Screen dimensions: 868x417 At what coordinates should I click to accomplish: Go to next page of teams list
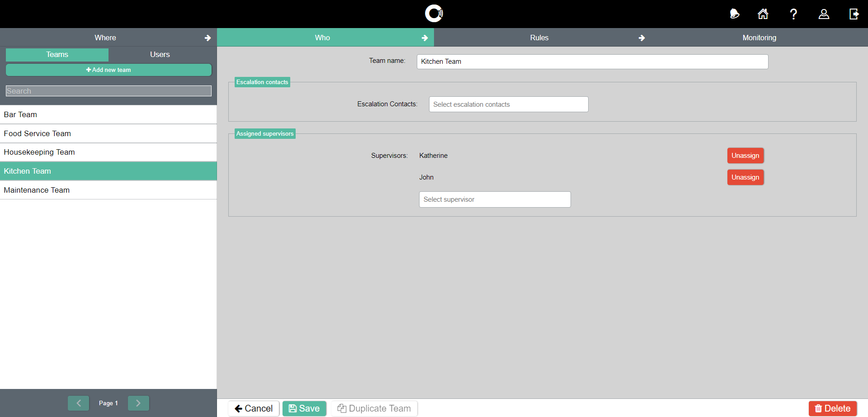click(x=138, y=403)
